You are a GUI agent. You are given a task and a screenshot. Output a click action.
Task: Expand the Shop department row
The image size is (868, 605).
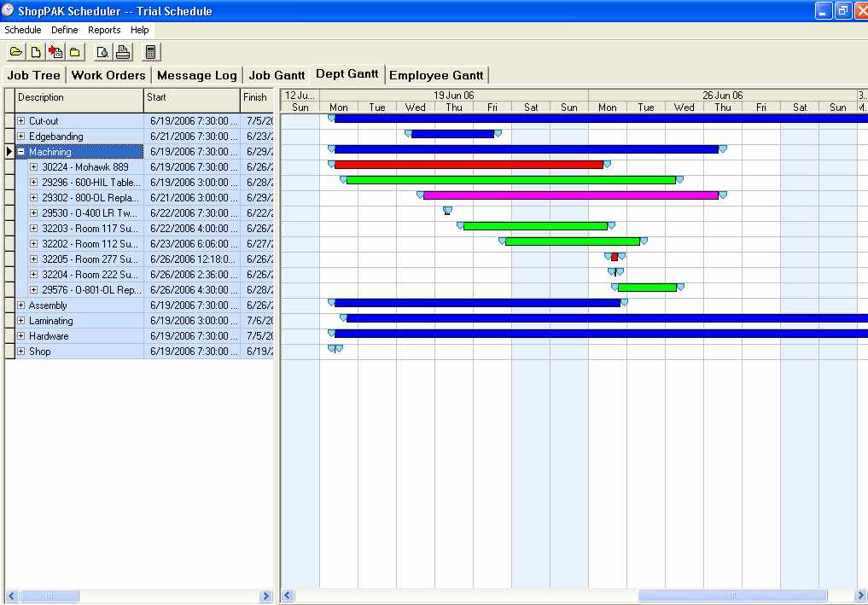tap(21, 352)
